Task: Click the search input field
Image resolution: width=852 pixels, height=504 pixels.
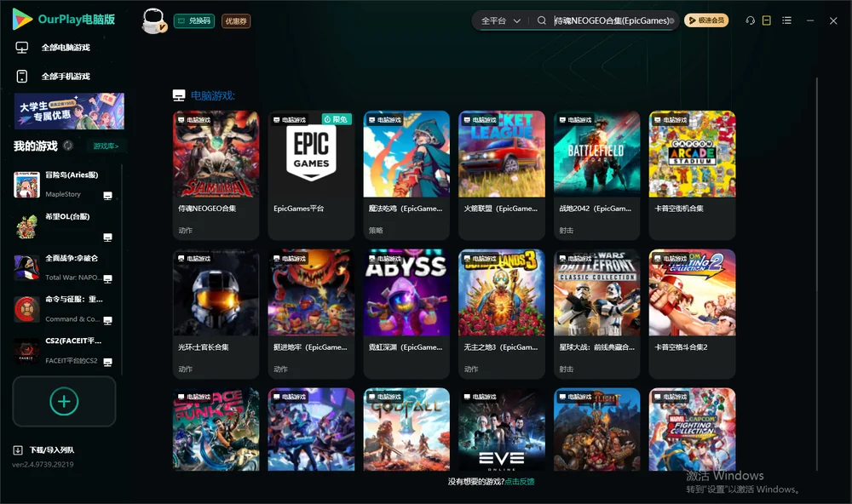Action: click(x=611, y=20)
